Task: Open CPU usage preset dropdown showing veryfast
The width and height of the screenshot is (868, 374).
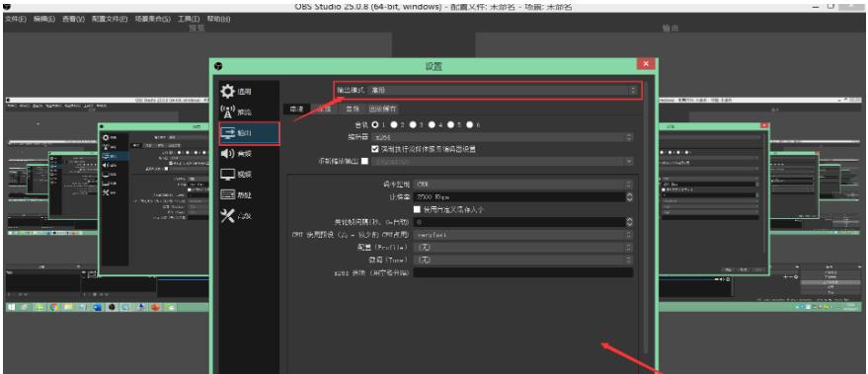Action: [x=523, y=235]
